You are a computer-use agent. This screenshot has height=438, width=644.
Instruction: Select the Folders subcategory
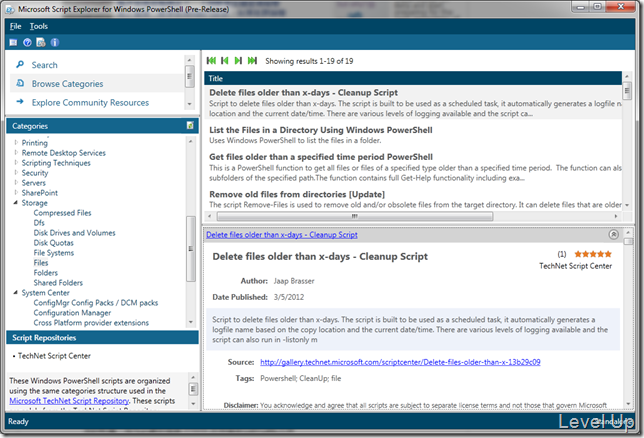coord(46,273)
